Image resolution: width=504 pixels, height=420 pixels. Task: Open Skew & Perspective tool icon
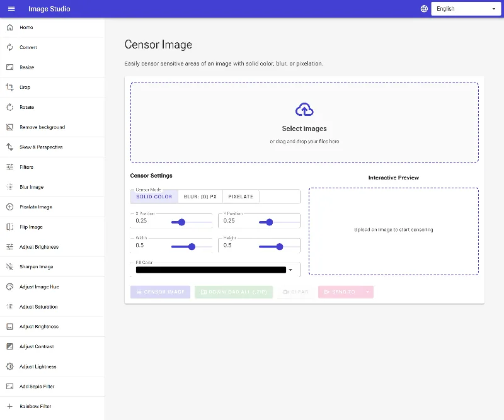(x=10, y=147)
